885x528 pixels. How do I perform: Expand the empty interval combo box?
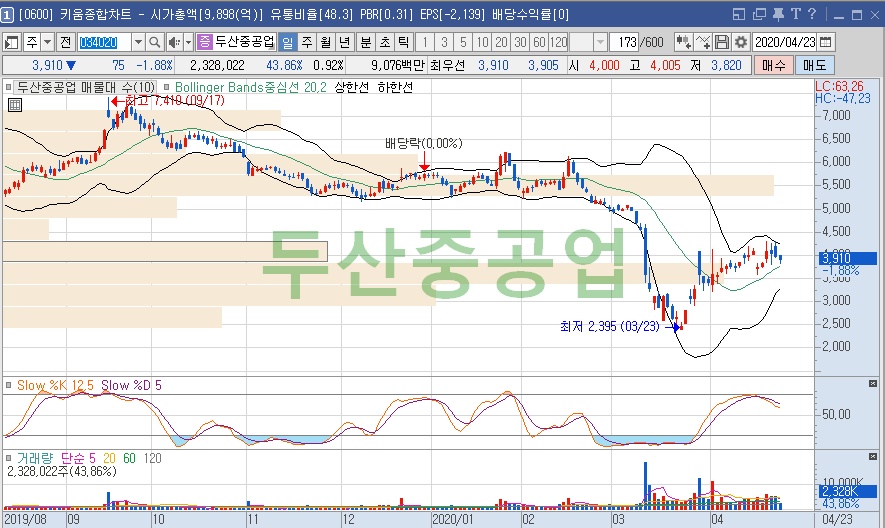[601, 42]
